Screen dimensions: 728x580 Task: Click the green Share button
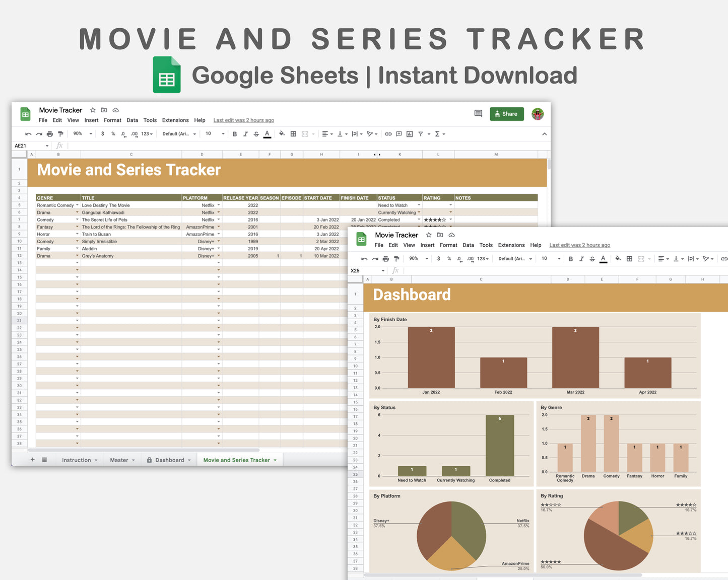(506, 114)
